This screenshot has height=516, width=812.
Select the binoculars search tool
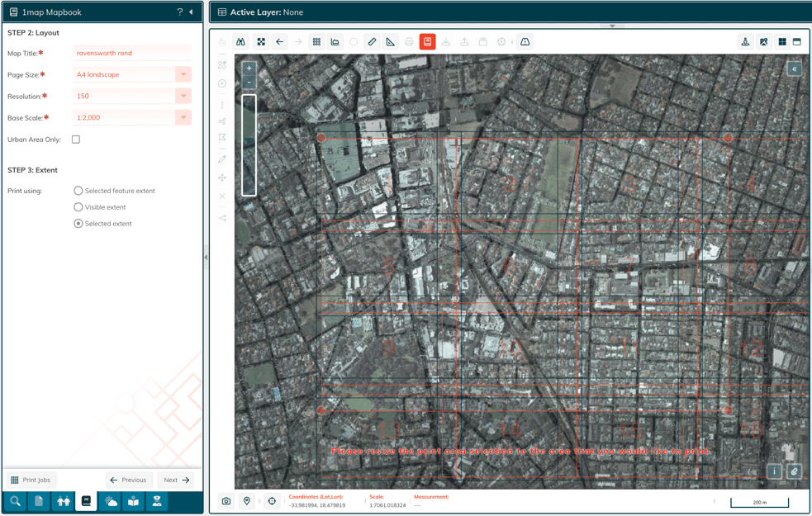click(x=240, y=41)
